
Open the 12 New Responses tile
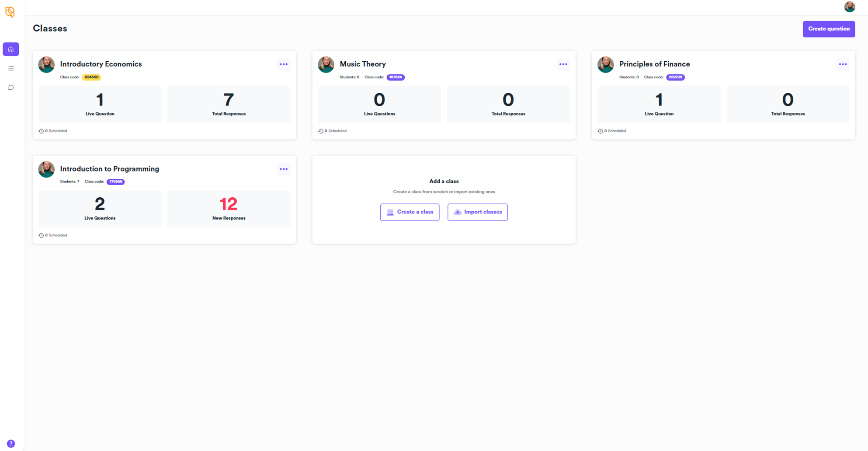click(x=229, y=209)
